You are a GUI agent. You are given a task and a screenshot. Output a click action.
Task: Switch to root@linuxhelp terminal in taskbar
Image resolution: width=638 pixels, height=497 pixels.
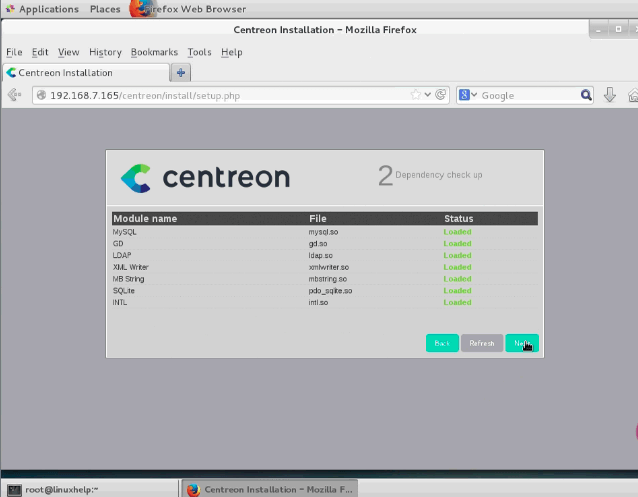(x=90, y=489)
